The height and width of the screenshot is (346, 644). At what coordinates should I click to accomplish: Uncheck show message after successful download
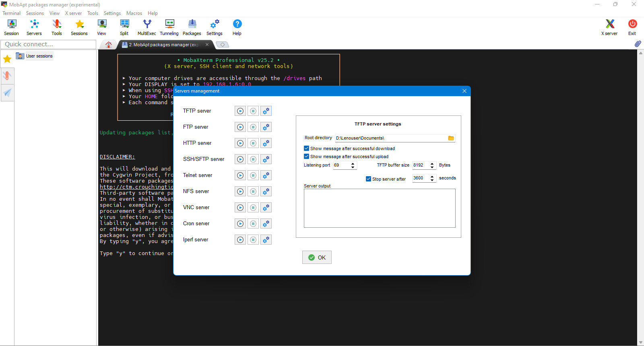click(x=307, y=148)
